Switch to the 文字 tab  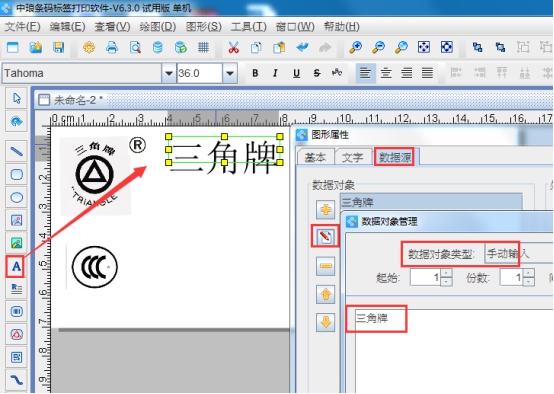(x=352, y=158)
